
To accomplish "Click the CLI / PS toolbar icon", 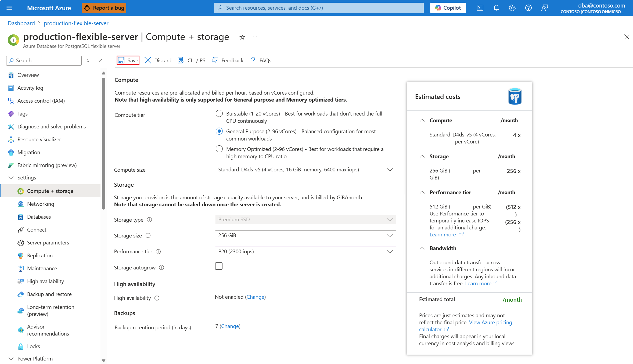I will [x=181, y=60].
